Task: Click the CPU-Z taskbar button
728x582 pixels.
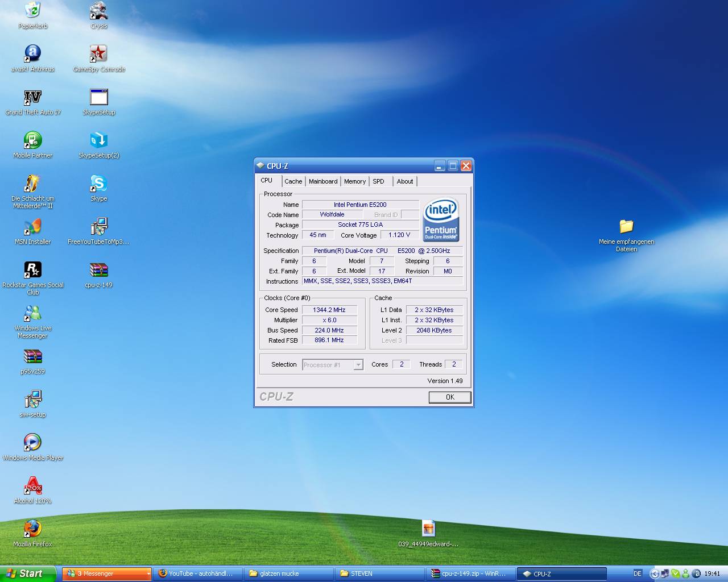Action: [562, 573]
